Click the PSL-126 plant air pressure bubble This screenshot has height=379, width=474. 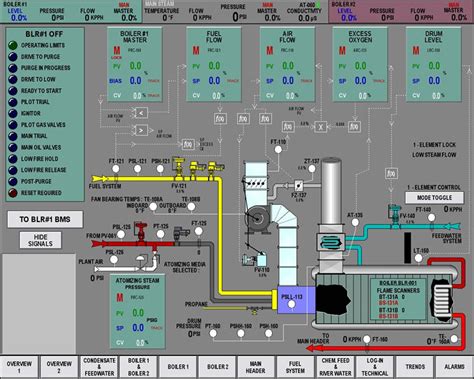click(x=114, y=259)
